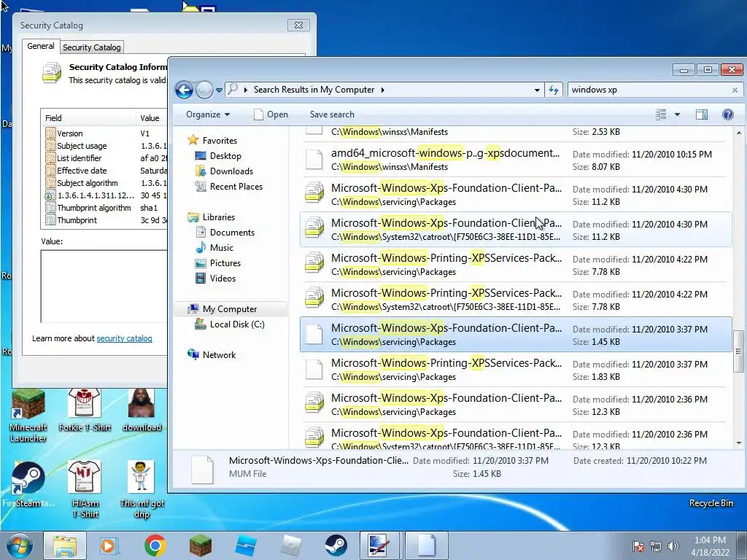Click the refresh button beside the address bar
747x560 pixels.
(554, 90)
